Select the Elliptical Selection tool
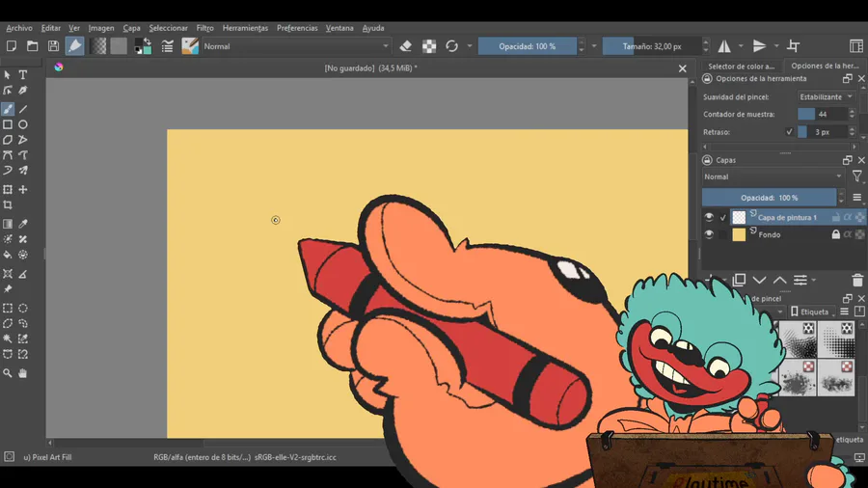Image resolution: width=868 pixels, height=488 pixels. (x=23, y=309)
